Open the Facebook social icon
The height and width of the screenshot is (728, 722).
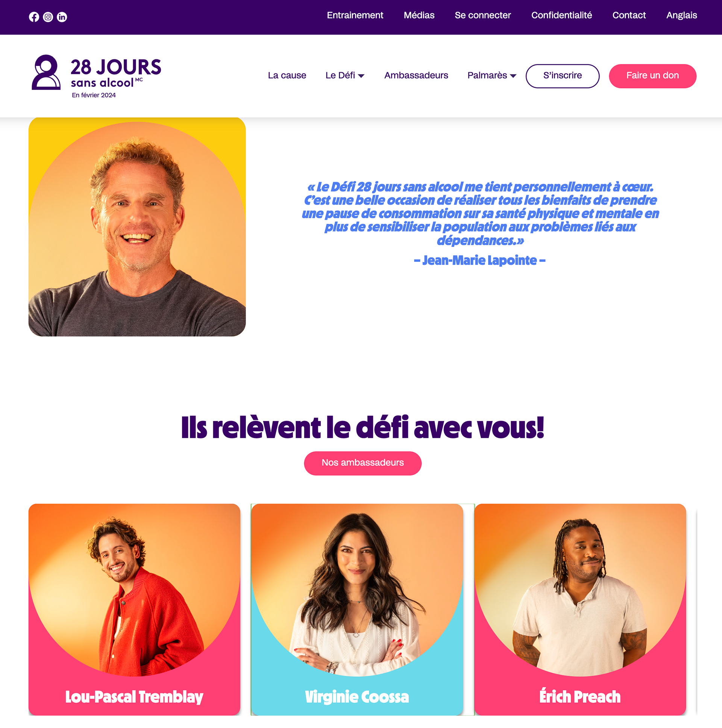[34, 17]
